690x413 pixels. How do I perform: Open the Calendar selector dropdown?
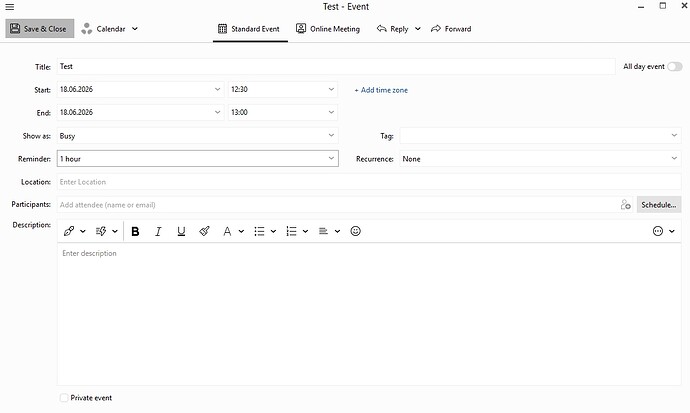(110, 29)
